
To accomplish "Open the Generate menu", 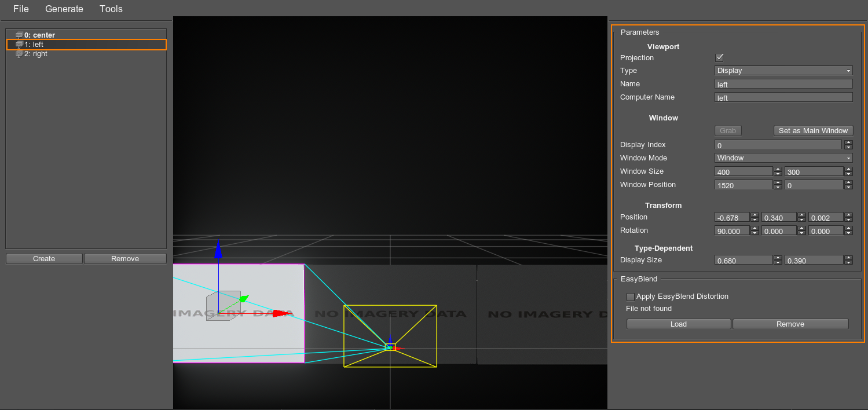I will pyautogui.click(x=64, y=9).
